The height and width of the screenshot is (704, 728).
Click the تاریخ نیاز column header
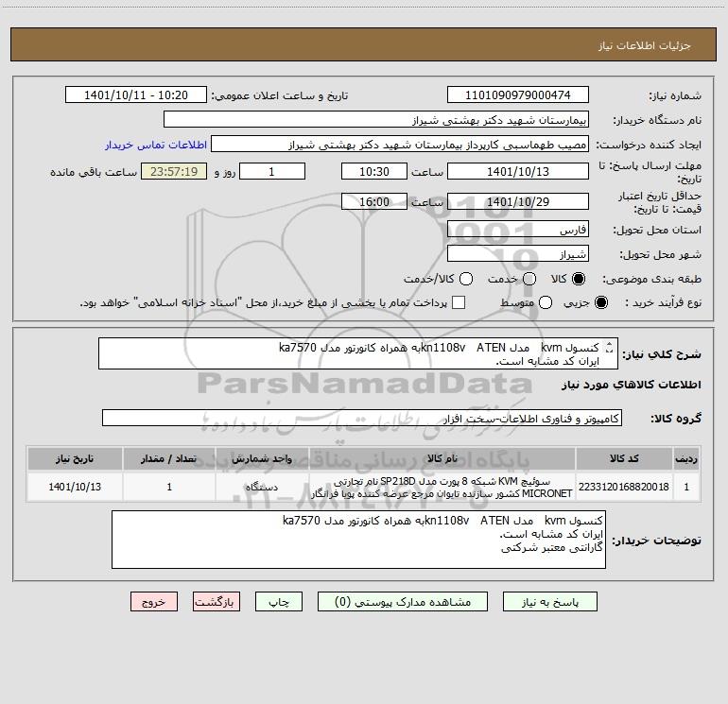coord(75,458)
